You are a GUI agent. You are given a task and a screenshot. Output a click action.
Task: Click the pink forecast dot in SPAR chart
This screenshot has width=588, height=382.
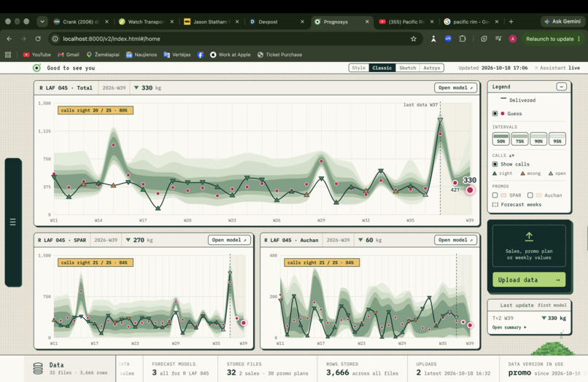(x=244, y=322)
